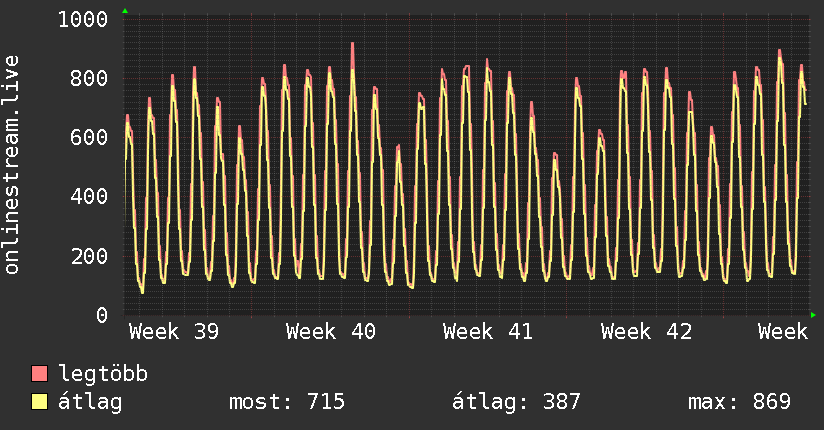The height and width of the screenshot is (430, 824).
Task: Click the 400 y-axis label
Action: [89, 197]
